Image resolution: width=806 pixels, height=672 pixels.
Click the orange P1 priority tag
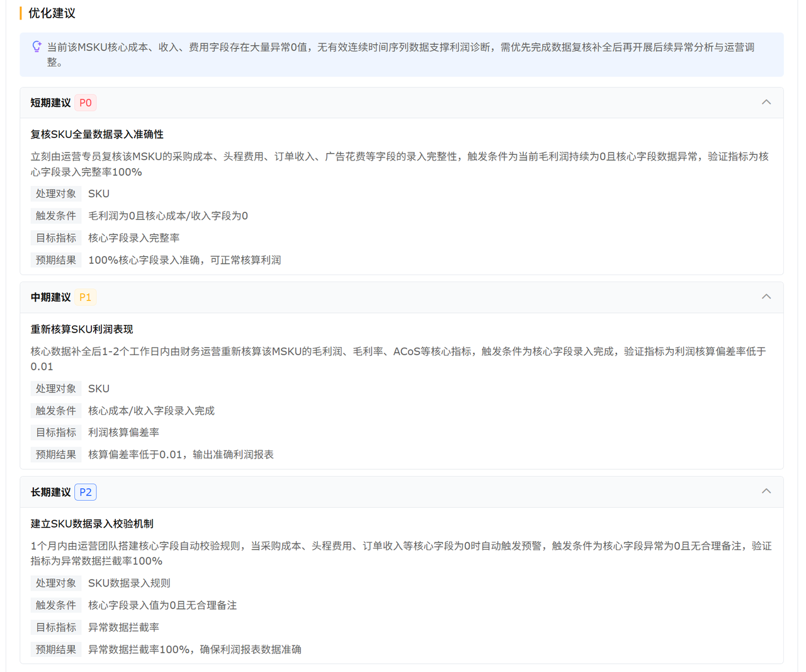coord(86,297)
